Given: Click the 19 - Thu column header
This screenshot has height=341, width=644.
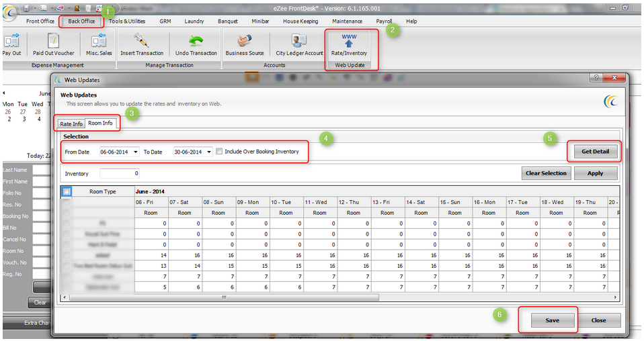Looking at the screenshot, I should click(x=590, y=202).
